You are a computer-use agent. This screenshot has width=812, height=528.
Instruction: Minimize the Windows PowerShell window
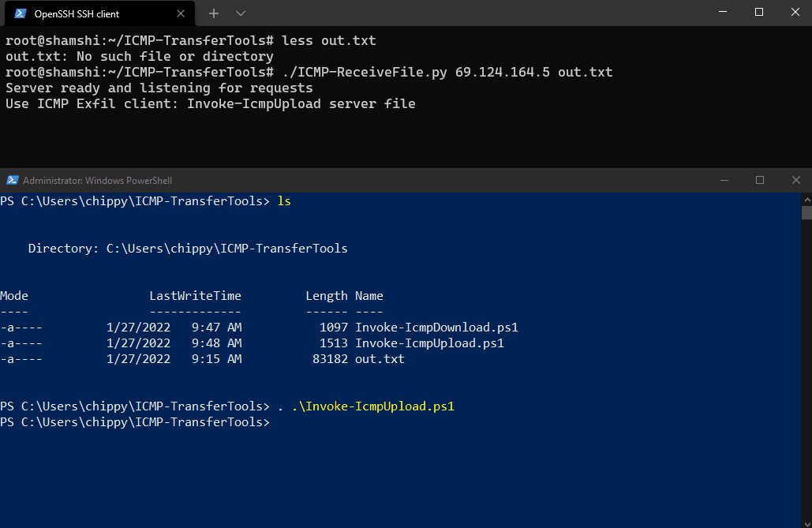(x=724, y=180)
